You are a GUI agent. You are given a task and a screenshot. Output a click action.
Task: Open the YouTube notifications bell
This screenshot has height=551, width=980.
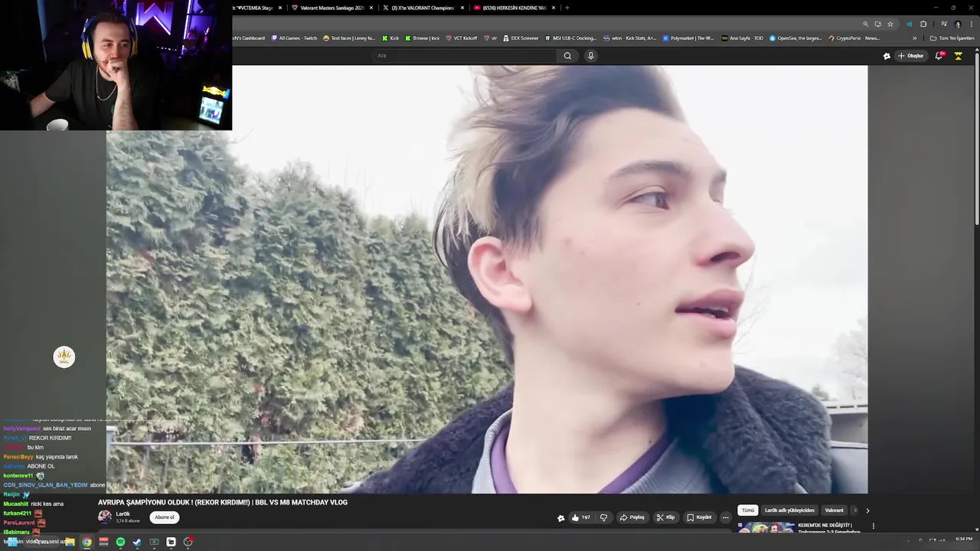939,56
